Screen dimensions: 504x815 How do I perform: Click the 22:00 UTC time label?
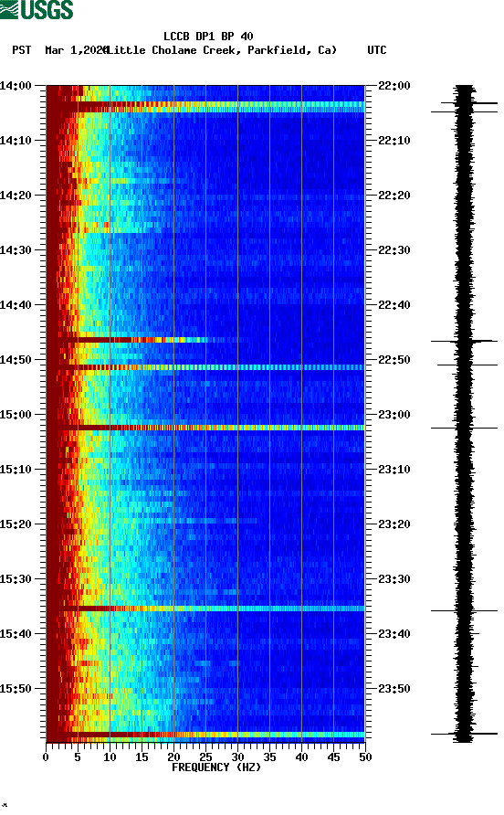point(394,86)
